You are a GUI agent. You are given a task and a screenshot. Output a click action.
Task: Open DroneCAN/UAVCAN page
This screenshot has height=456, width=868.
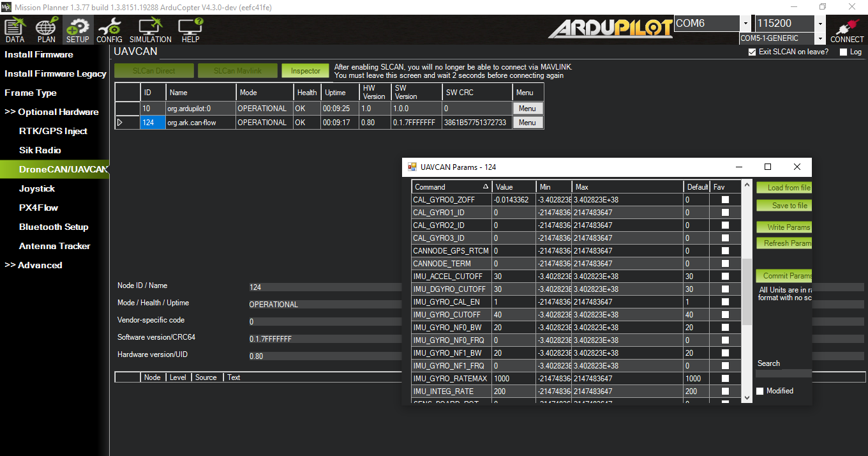click(x=54, y=169)
